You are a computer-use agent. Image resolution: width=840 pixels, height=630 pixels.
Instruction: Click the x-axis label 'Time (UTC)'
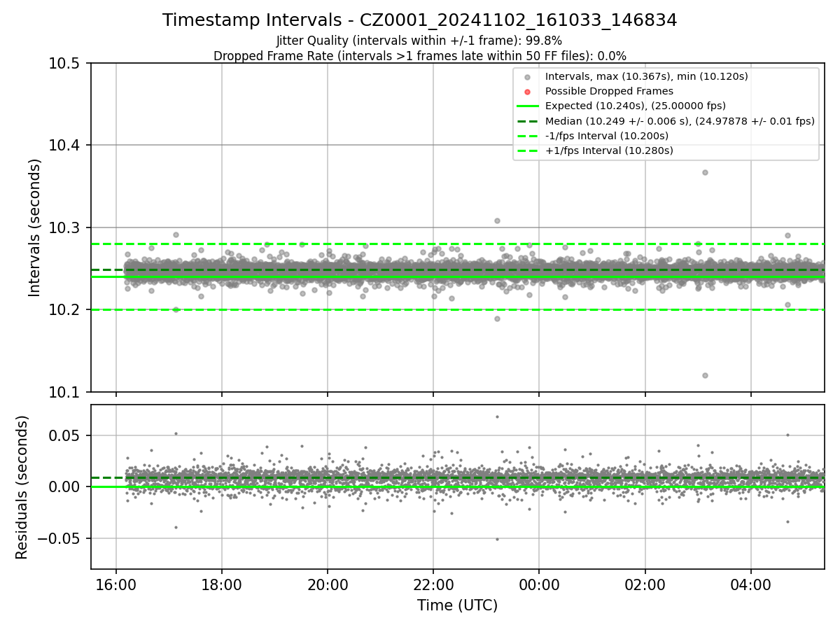pyautogui.click(x=457, y=605)
